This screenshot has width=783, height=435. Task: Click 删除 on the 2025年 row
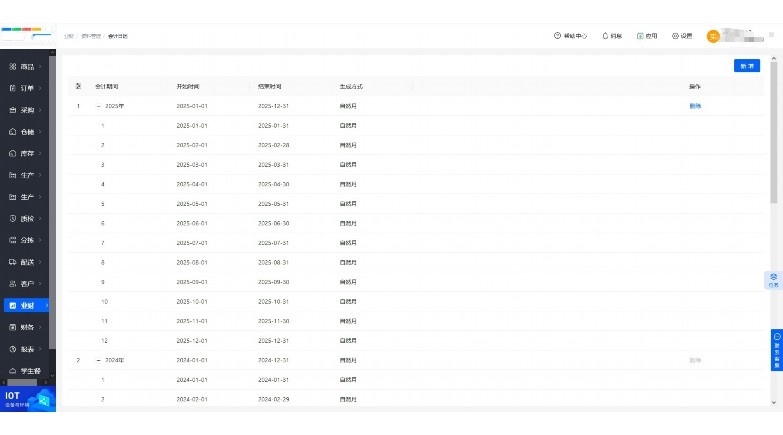[695, 106]
